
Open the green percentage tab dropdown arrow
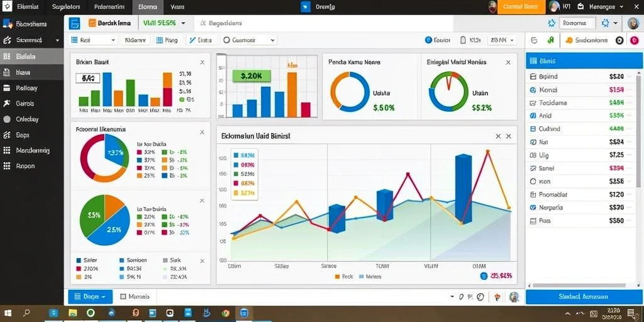click(x=183, y=23)
